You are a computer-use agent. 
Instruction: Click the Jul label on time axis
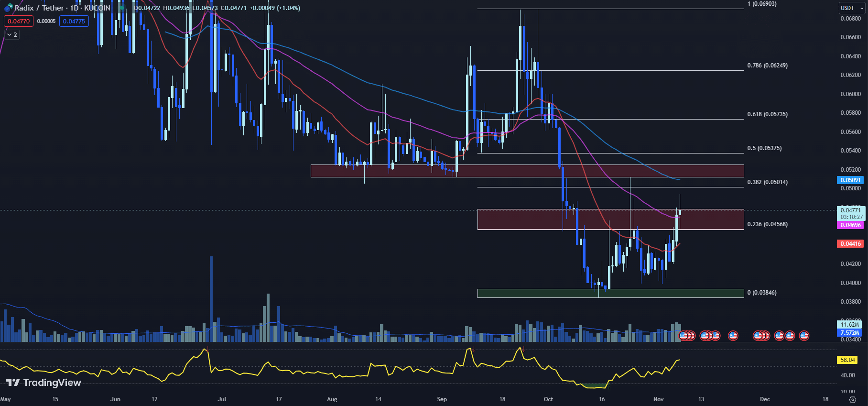(x=222, y=399)
